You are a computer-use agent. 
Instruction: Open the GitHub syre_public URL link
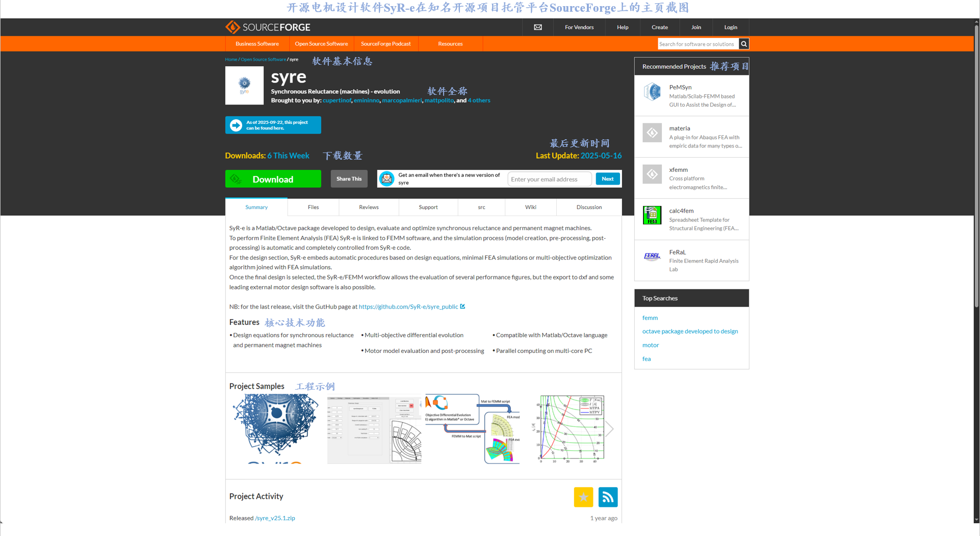408,307
